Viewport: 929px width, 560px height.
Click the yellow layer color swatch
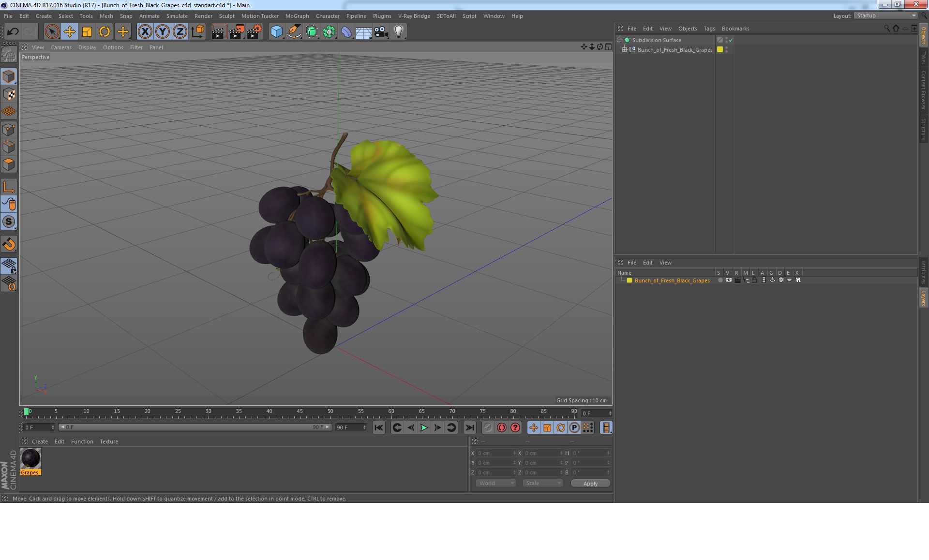(629, 280)
